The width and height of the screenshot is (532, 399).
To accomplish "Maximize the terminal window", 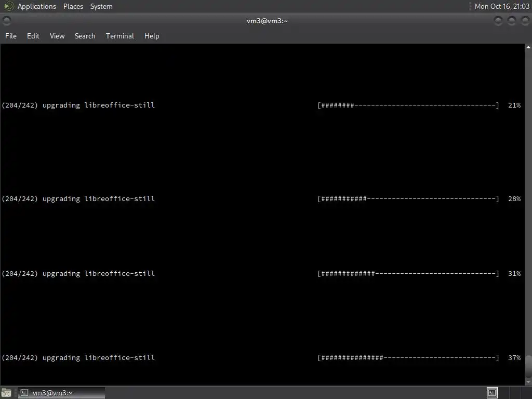I will [512, 21].
